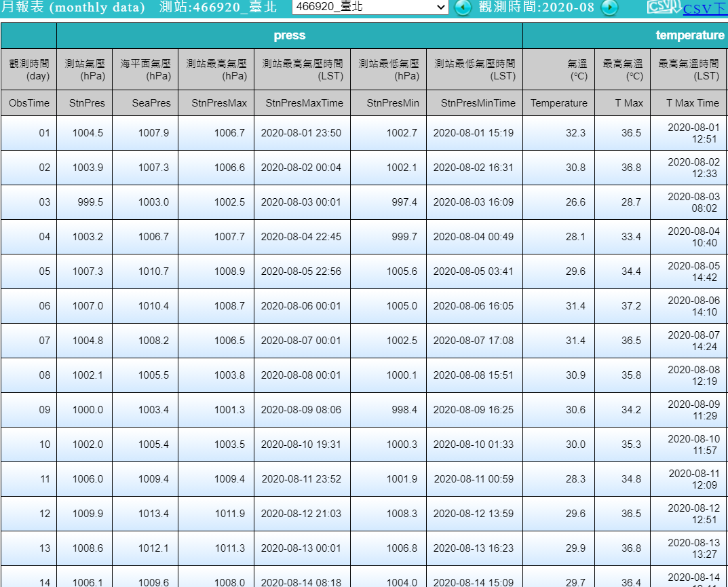The height and width of the screenshot is (587, 728).
Task: Click the previous month arrow icon
Action: [463, 7]
